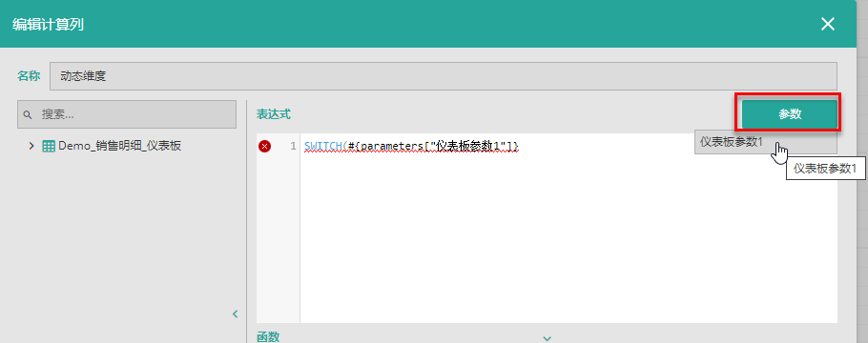
Task: Expand the Demo_销售明细_仪表板 tree node
Action: tap(31, 146)
